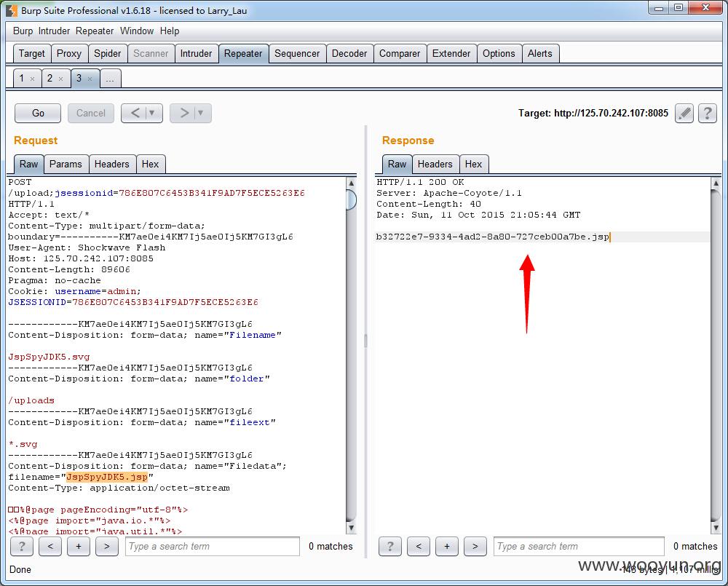
Task: Go to previous match in request search
Action: [50, 546]
